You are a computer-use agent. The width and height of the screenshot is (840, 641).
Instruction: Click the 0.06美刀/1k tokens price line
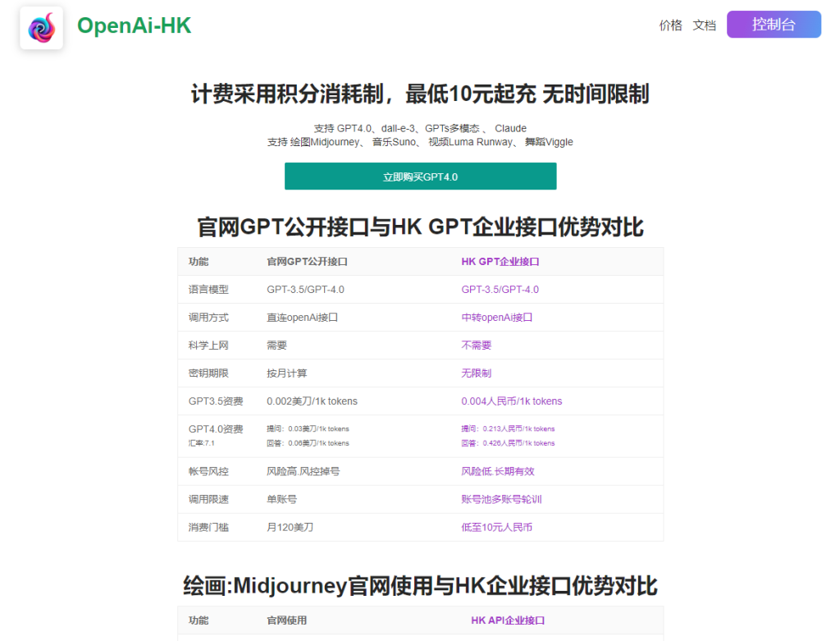click(308, 443)
